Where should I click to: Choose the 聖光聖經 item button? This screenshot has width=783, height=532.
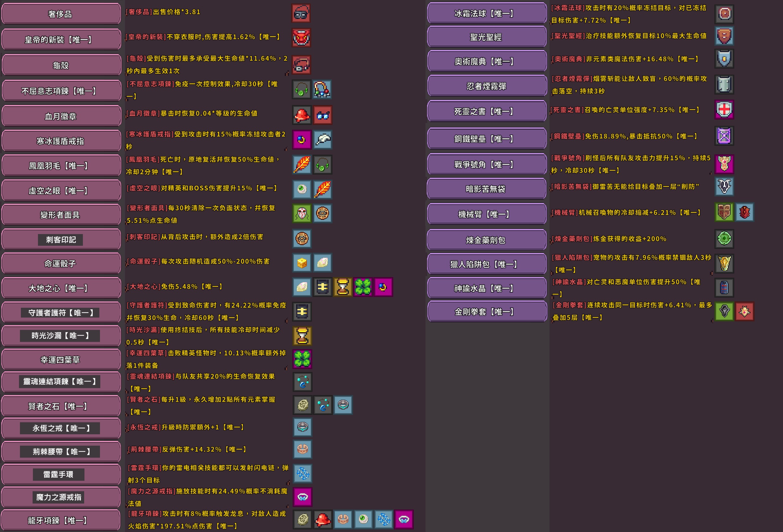click(x=487, y=37)
